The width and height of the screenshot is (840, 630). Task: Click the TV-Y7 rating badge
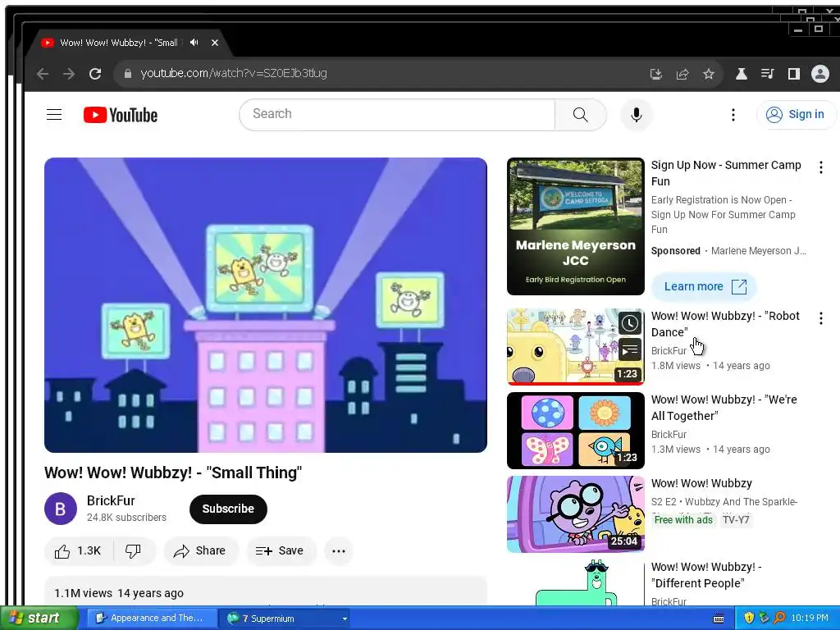(x=736, y=519)
